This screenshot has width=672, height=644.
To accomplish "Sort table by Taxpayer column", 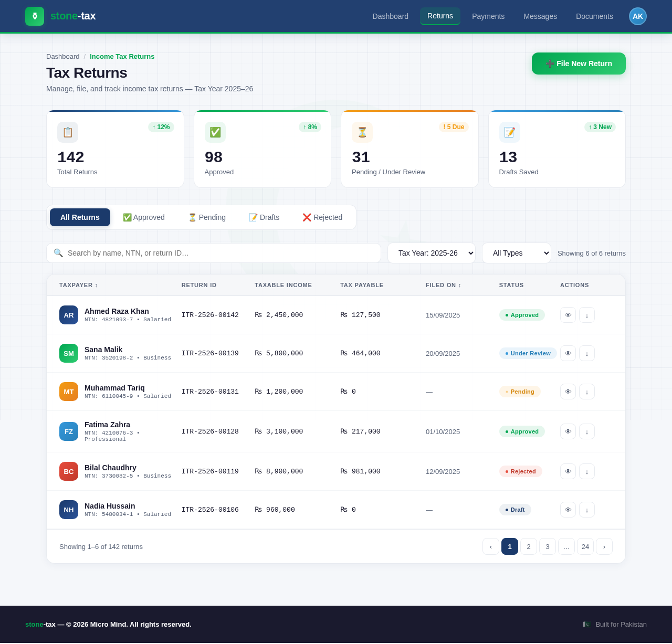I will (x=79, y=285).
